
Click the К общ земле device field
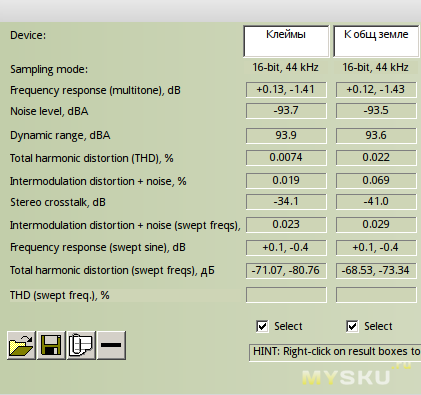(376, 41)
